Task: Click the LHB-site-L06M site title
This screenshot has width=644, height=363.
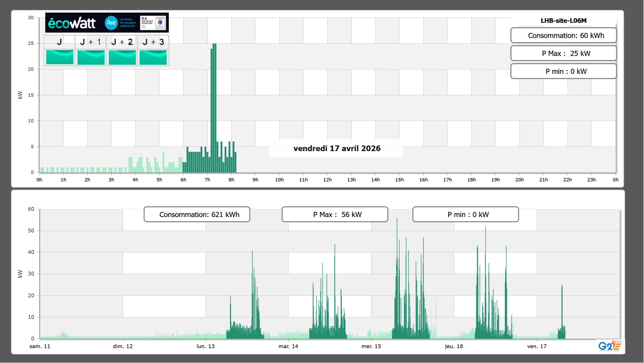Action: pos(563,21)
